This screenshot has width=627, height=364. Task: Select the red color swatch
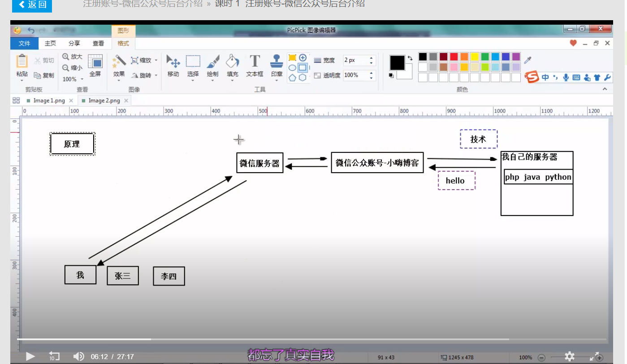click(x=454, y=57)
